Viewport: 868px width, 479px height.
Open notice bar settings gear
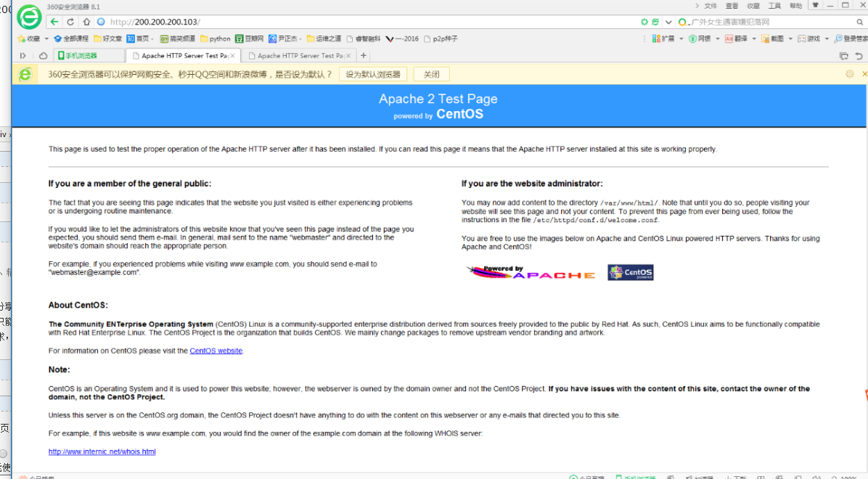850,73
